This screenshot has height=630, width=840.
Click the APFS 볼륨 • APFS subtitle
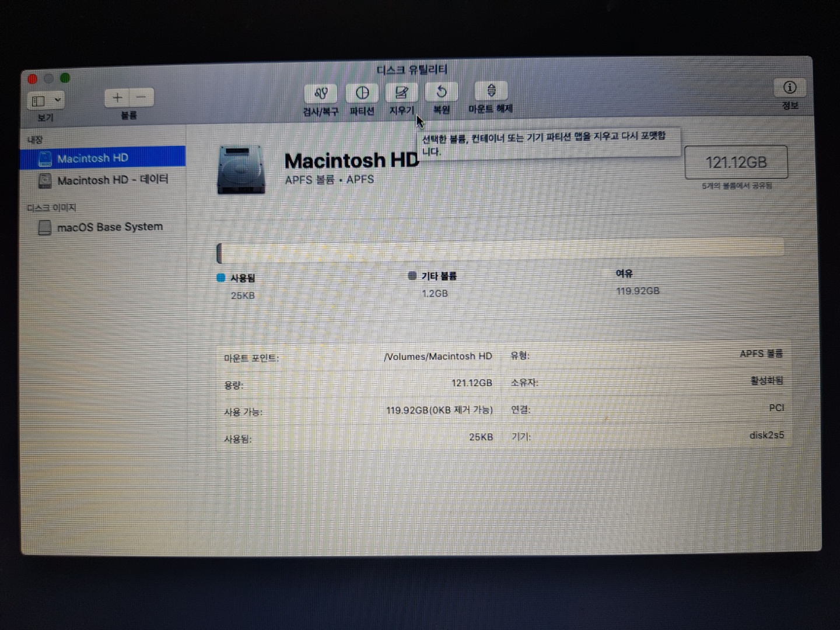(330, 180)
